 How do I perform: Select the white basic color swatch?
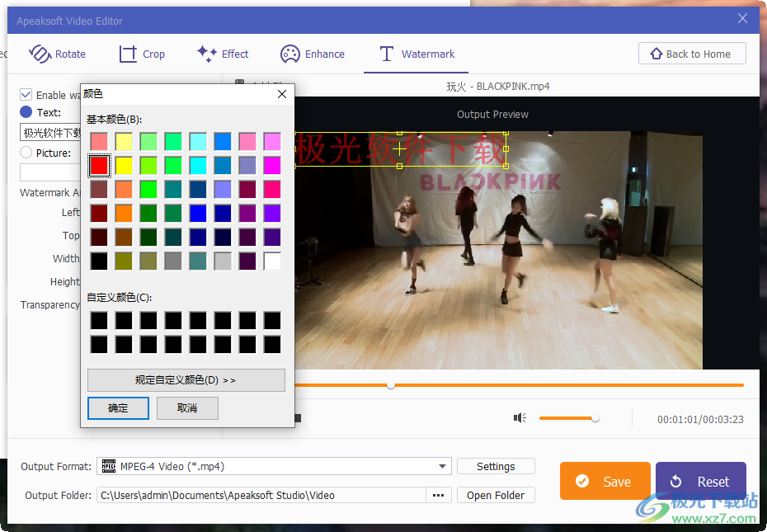click(272, 261)
